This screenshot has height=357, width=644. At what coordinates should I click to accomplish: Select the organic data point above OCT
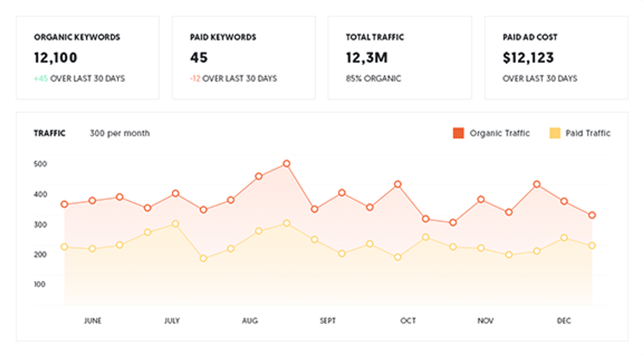tap(397, 184)
